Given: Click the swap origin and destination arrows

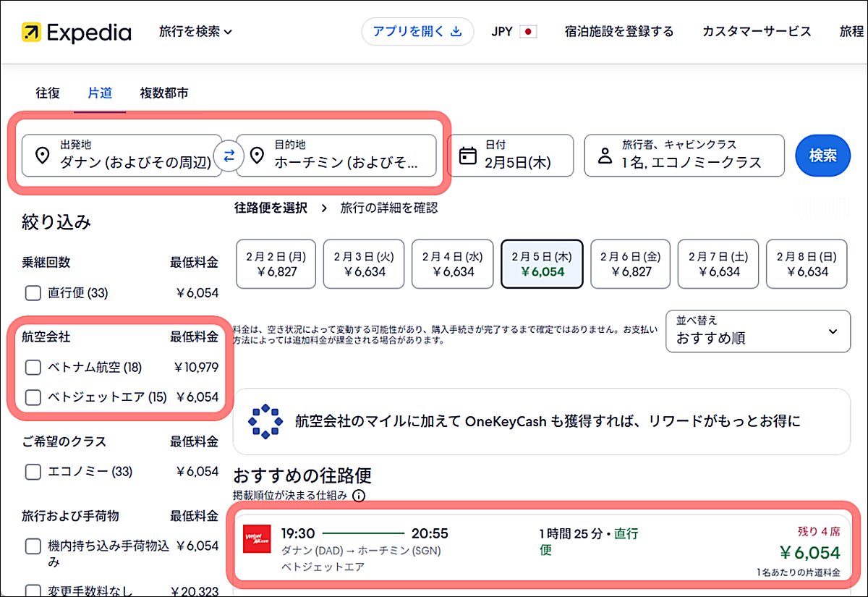Looking at the screenshot, I should tap(229, 156).
